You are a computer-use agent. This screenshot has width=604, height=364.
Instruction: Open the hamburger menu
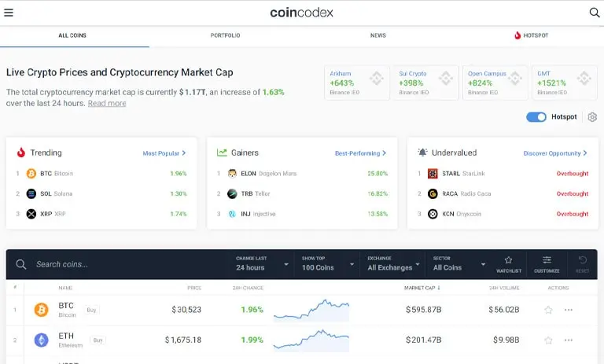[x=9, y=13]
